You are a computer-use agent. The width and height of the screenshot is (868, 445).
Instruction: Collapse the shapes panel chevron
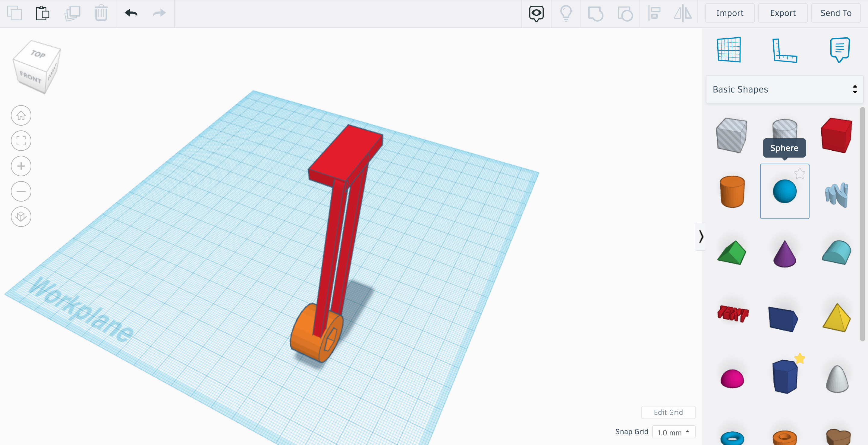click(701, 237)
